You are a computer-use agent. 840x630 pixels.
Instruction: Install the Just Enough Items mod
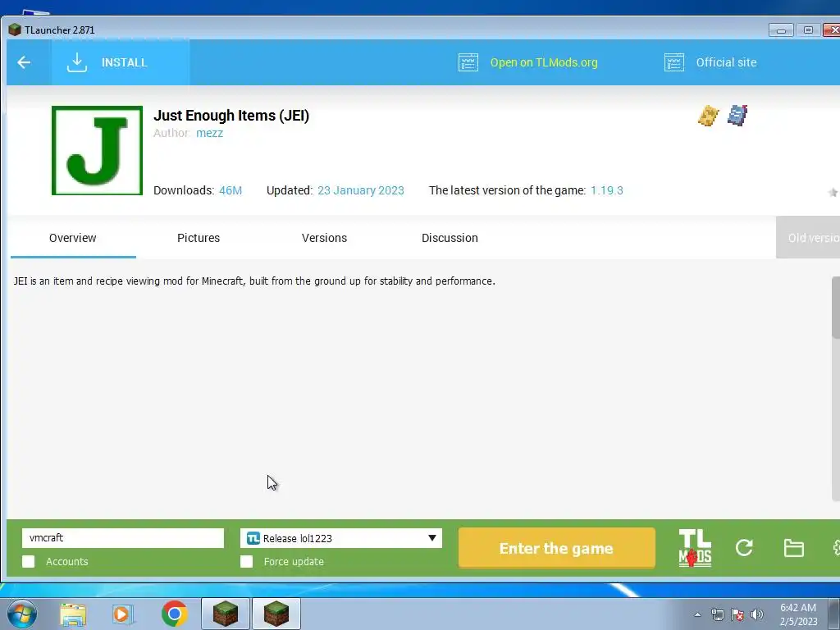121,62
